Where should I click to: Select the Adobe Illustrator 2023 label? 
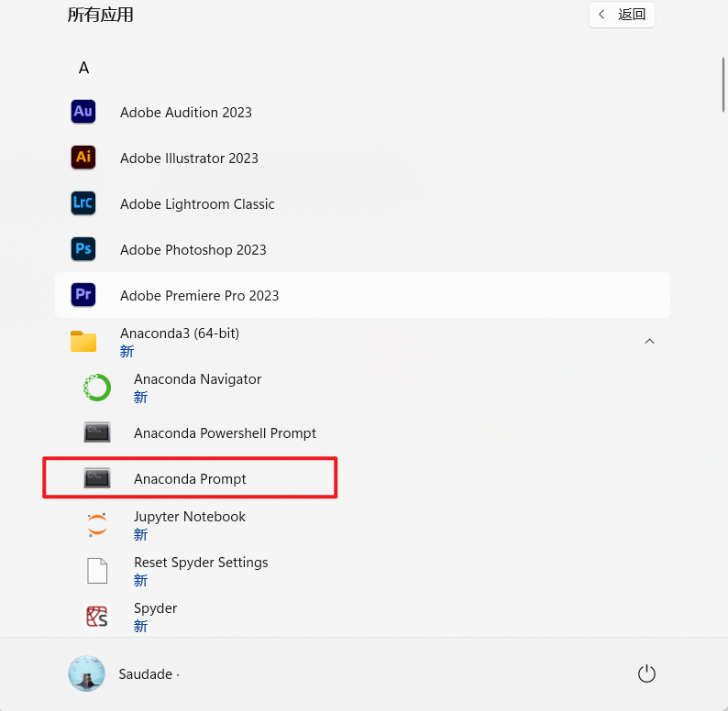point(189,159)
